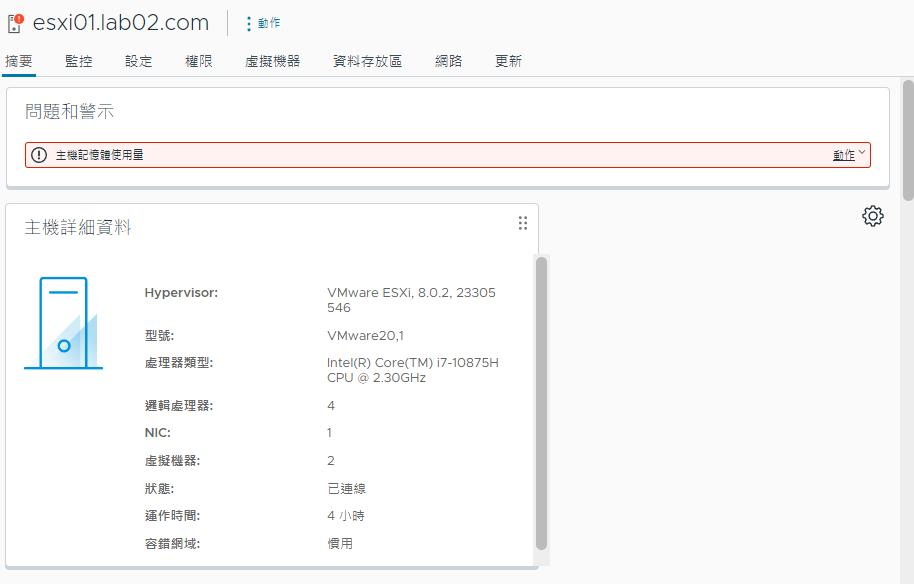914x584 pixels.
Task: Open the 網路 tab
Action: (449, 61)
